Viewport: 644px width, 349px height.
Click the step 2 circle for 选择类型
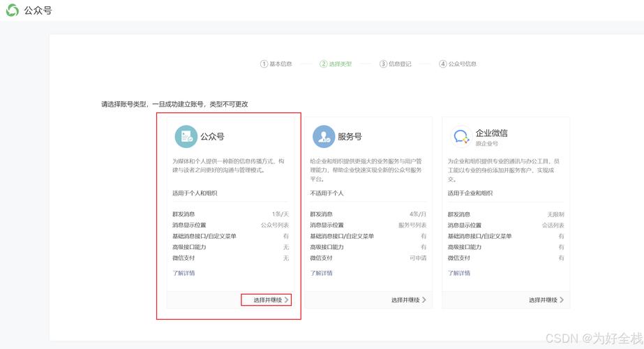point(324,64)
